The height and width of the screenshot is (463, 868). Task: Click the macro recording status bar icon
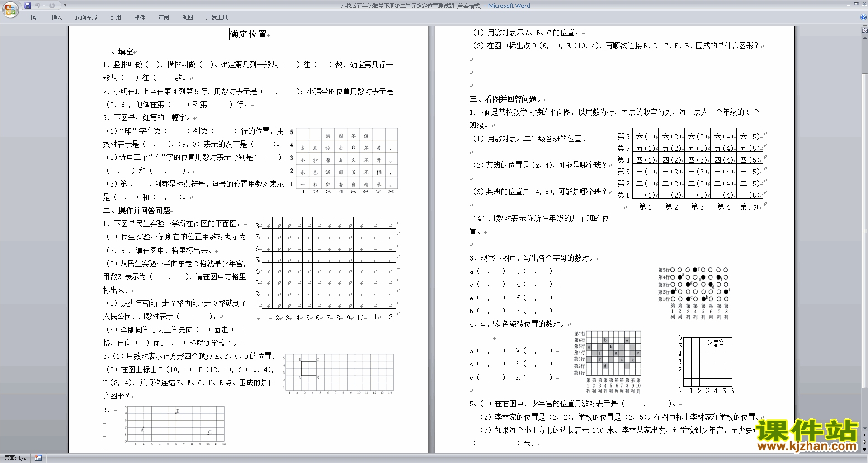point(38,458)
